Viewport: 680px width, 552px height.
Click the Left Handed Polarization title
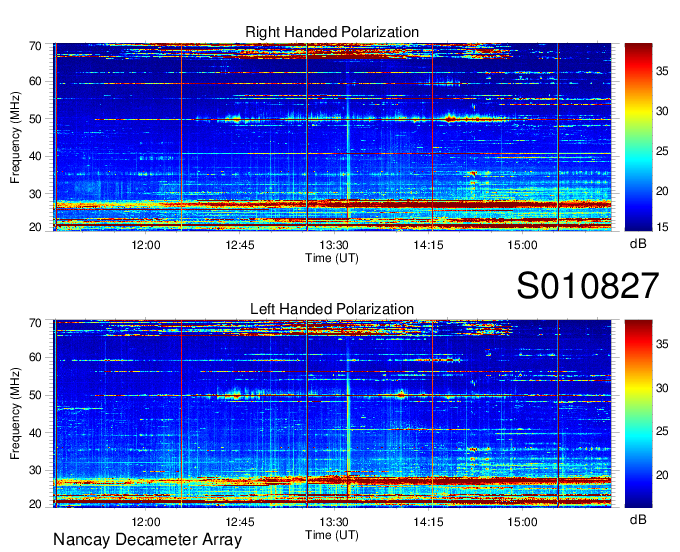pos(332,309)
